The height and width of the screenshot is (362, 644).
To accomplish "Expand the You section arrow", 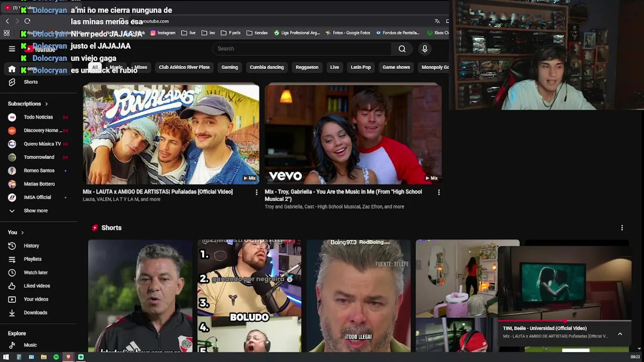I will (x=22, y=233).
